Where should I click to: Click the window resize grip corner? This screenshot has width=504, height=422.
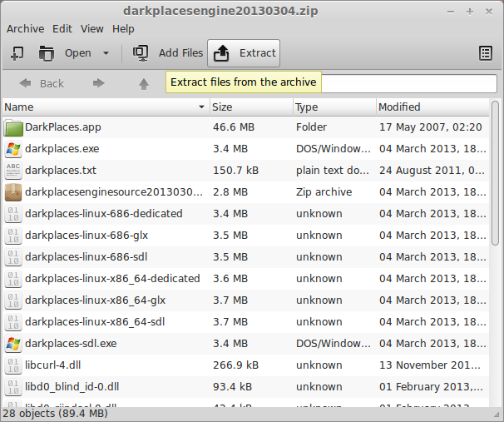point(497,415)
